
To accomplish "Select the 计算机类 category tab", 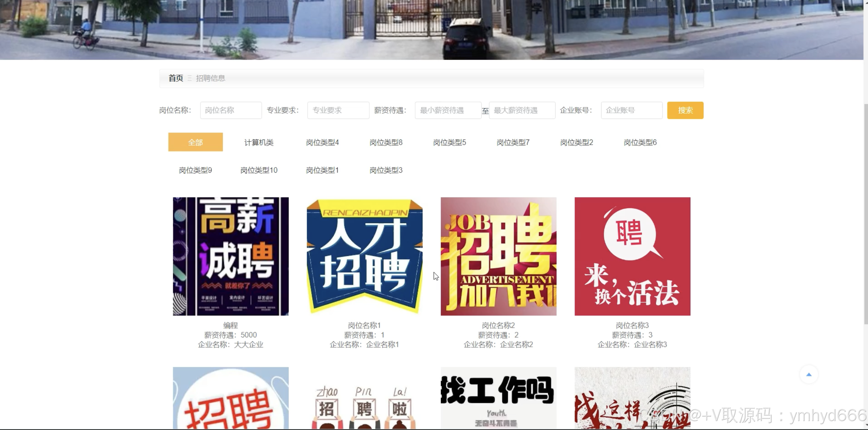I will [259, 142].
